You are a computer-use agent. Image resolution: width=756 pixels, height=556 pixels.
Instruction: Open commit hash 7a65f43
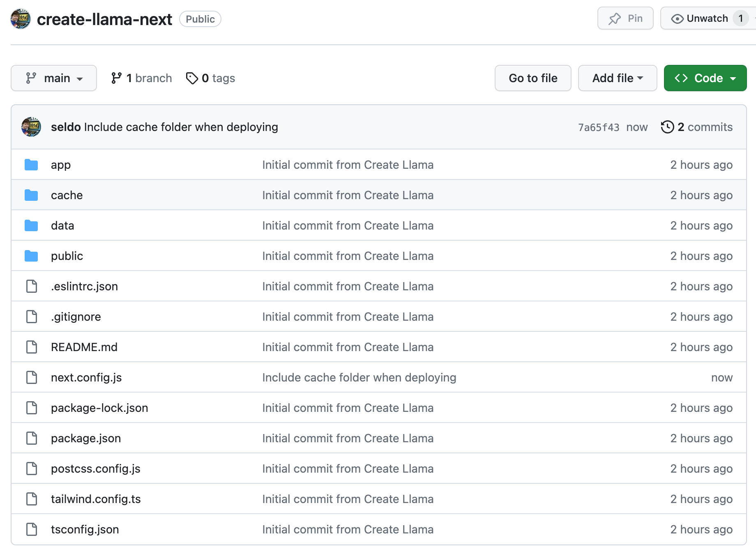coord(598,127)
